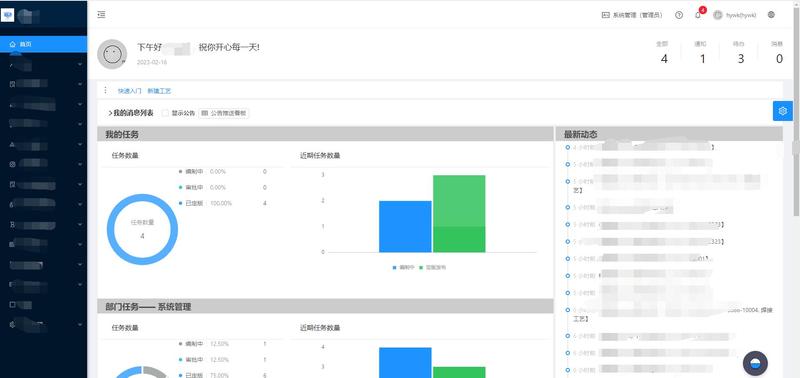Click the 新建工艺 link
The height and width of the screenshot is (378, 800).
[159, 91]
